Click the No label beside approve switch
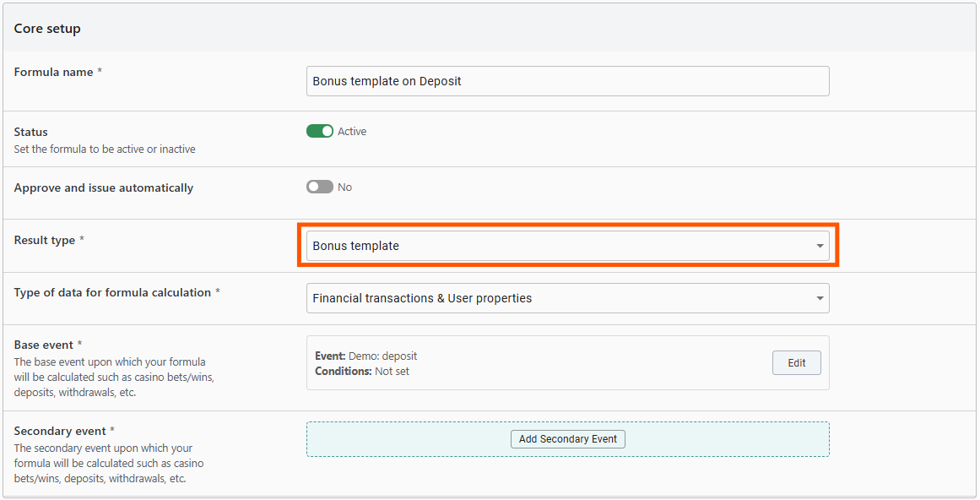Viewport: 980px width, 500px height. point(344,187)
